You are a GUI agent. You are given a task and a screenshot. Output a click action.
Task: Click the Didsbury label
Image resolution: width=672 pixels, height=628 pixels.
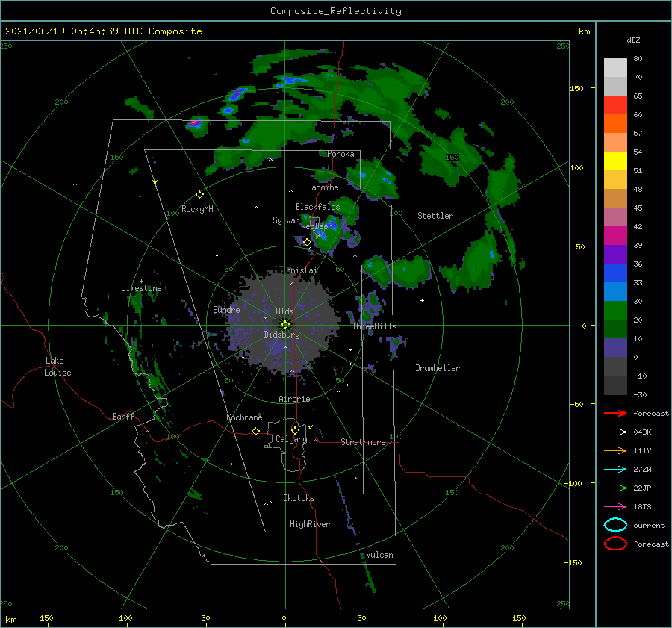pos(282,335)
